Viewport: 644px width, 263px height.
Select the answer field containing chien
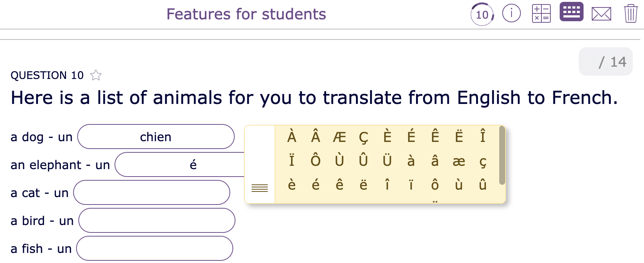156,137
